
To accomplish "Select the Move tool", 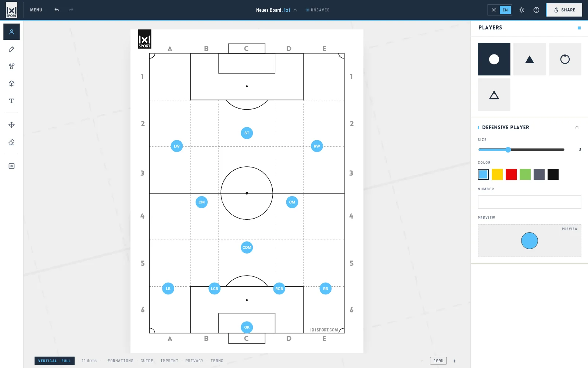I will point(11,125).
